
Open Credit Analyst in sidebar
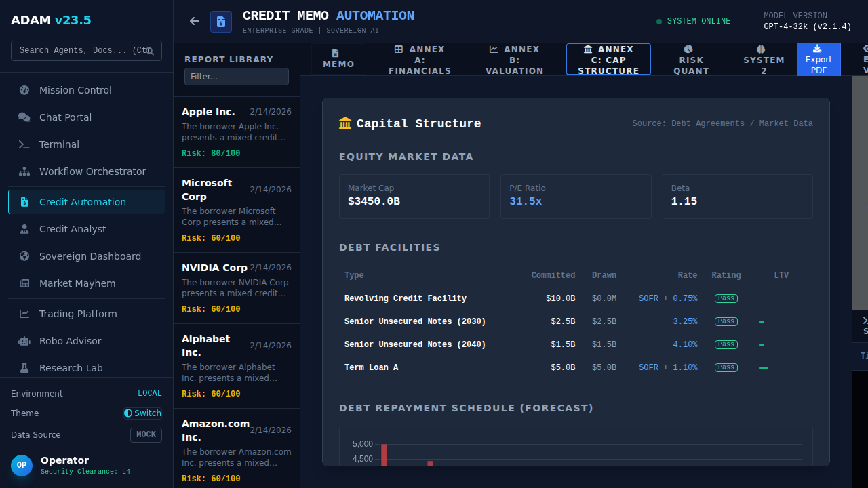(x=73, y=229)
